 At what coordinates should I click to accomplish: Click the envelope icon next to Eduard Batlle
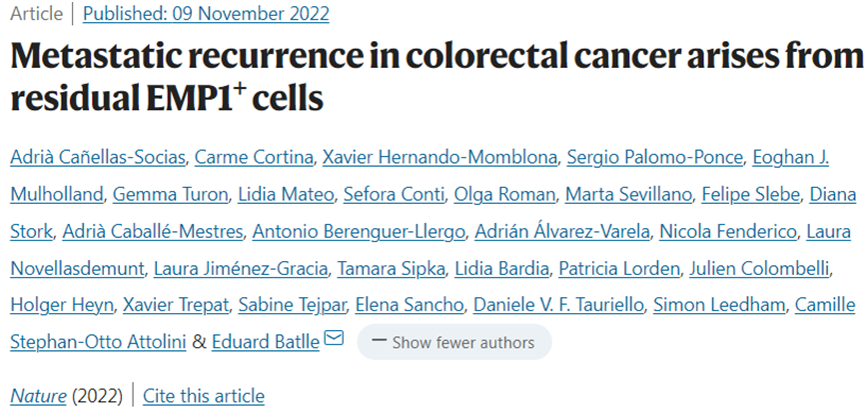334,337
